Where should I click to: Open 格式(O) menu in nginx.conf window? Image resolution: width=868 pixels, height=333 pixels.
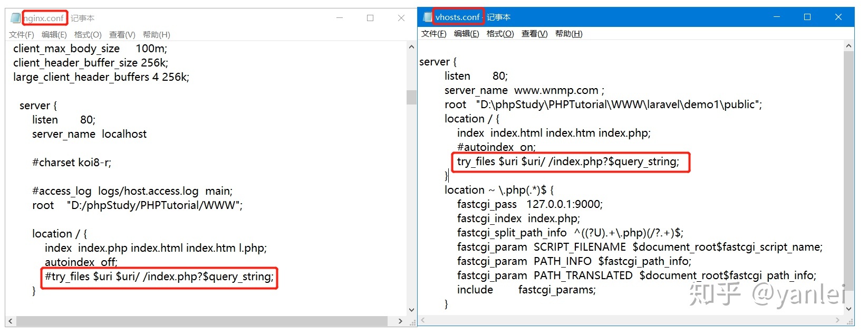point(88,35)
